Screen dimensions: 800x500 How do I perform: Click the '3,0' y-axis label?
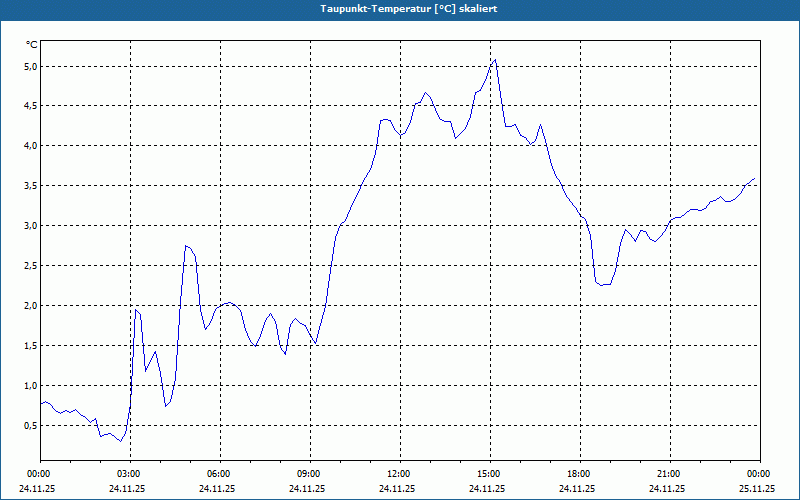coord(31,226)
